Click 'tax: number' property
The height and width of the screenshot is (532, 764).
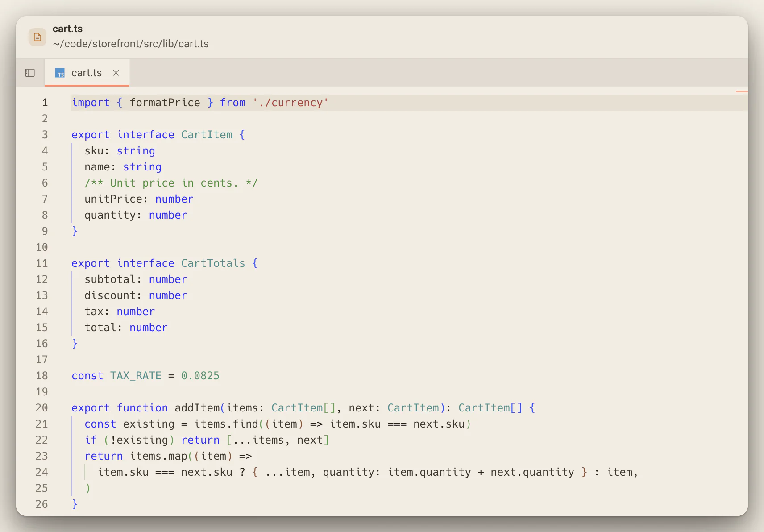(120, 312)
